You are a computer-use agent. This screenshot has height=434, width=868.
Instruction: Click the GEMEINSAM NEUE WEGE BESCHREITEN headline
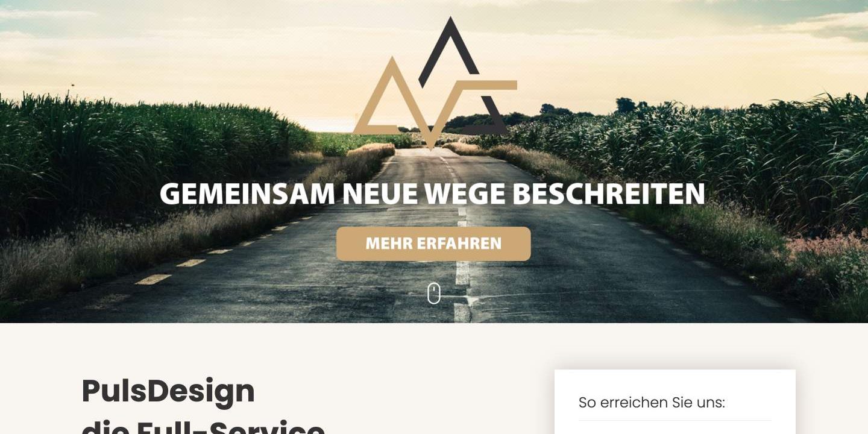[x=432, y=194]
